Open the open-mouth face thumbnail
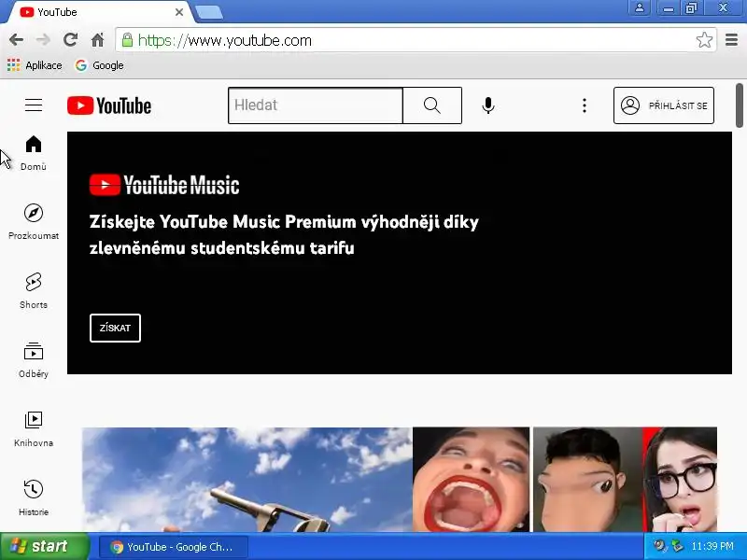The height and width of the screenshot is (560, 747). point(472,479)
